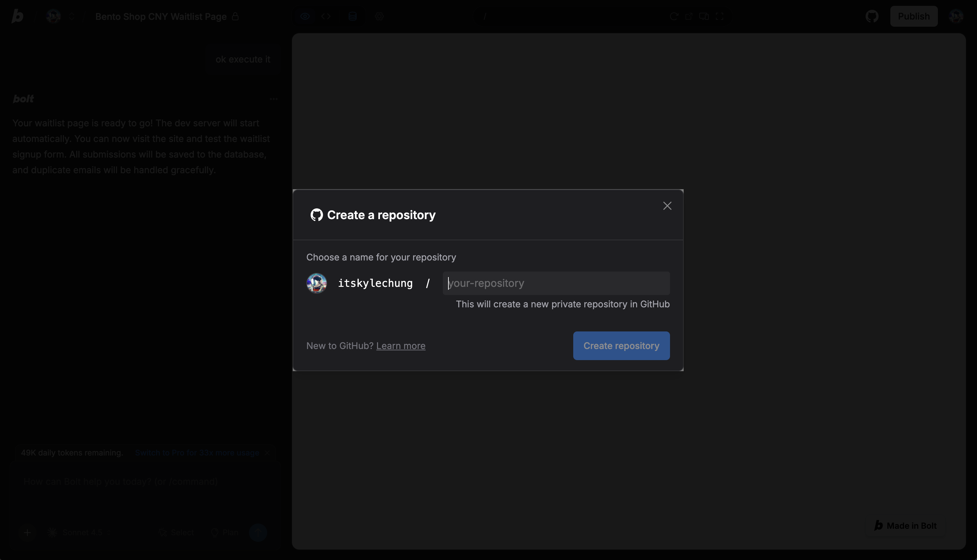Expand the chat title dropdown arrow

pyautogui.click(x=72, y=16)
